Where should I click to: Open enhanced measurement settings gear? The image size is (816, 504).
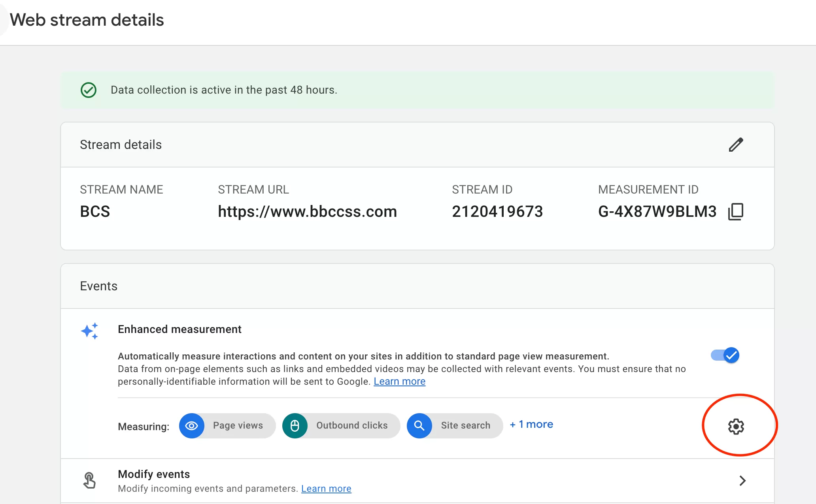coord(736,427)
